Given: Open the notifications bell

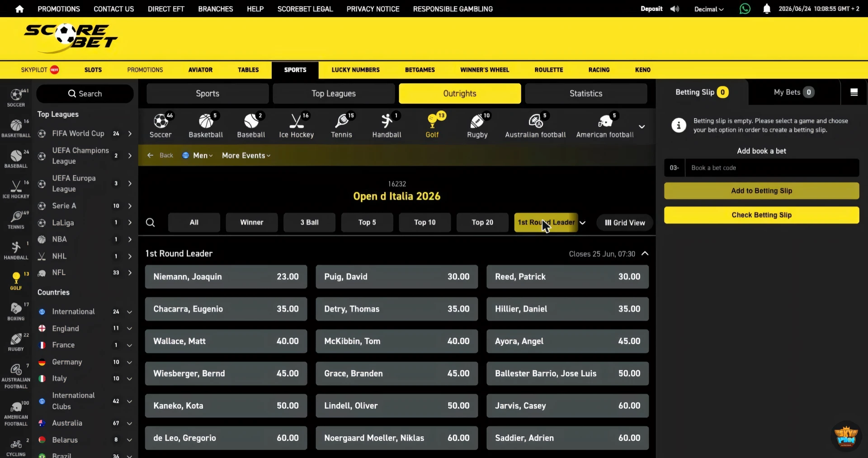Looking at the screenshot, I should tap(767, 9).
